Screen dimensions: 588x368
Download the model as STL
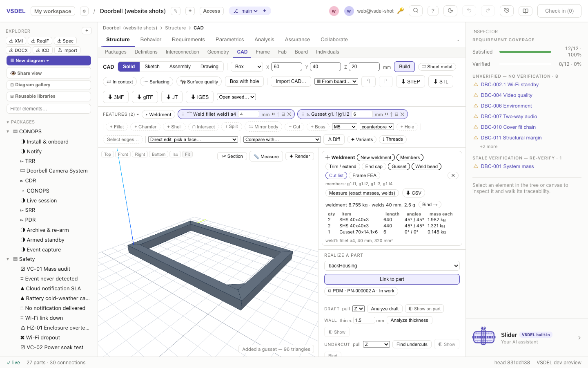coord(441,81)
